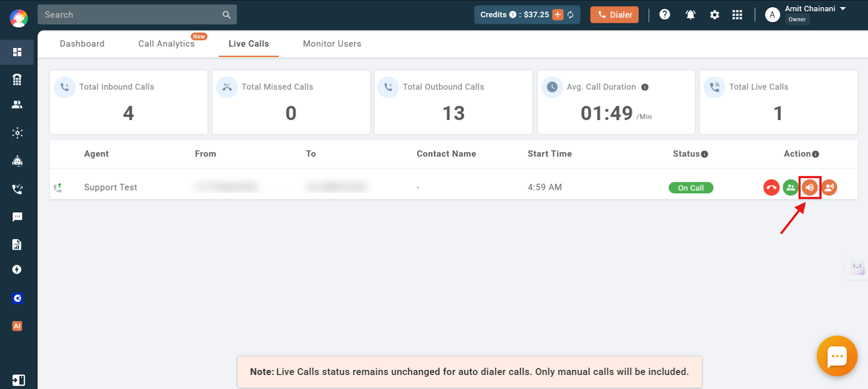Join the Support Test call via green icon
This screenshot has height=389, width=868.
click(790, 188)
